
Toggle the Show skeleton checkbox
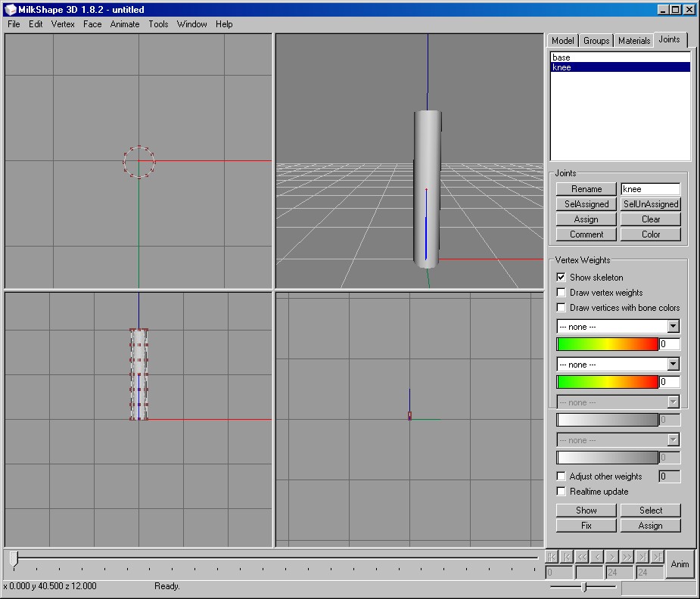(562, 278)
